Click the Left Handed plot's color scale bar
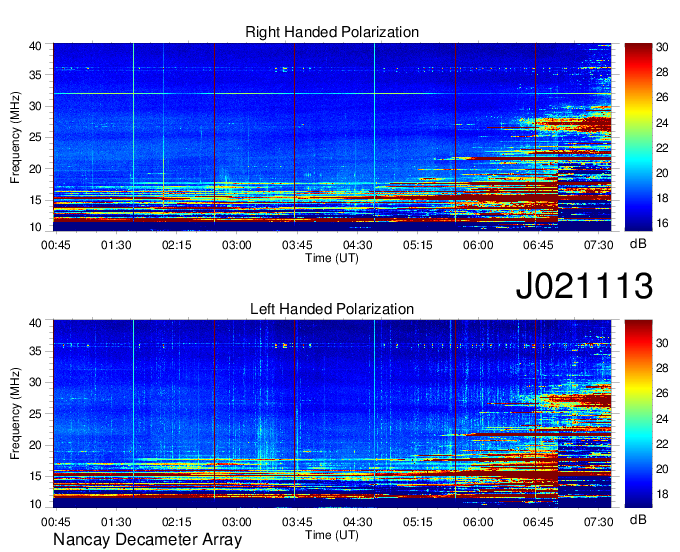 click(638, 414)
